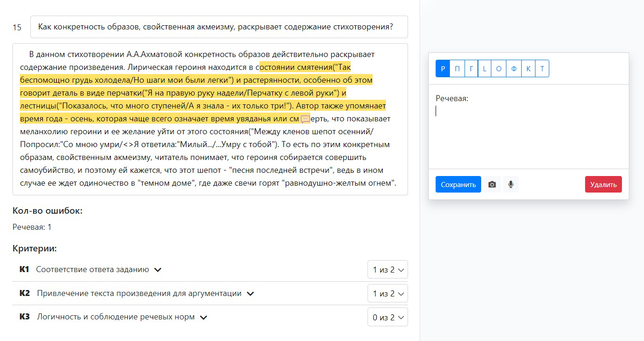Click the question 15 text field

219,27
